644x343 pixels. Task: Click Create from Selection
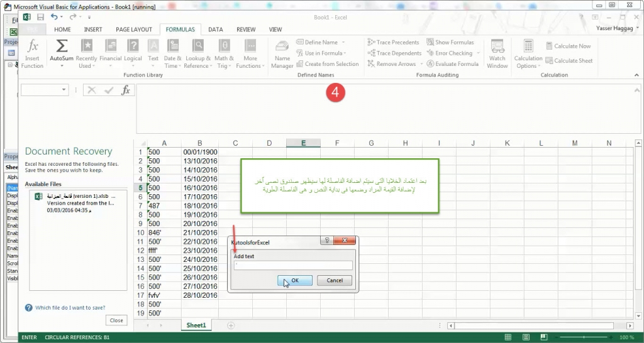(327, 63)
